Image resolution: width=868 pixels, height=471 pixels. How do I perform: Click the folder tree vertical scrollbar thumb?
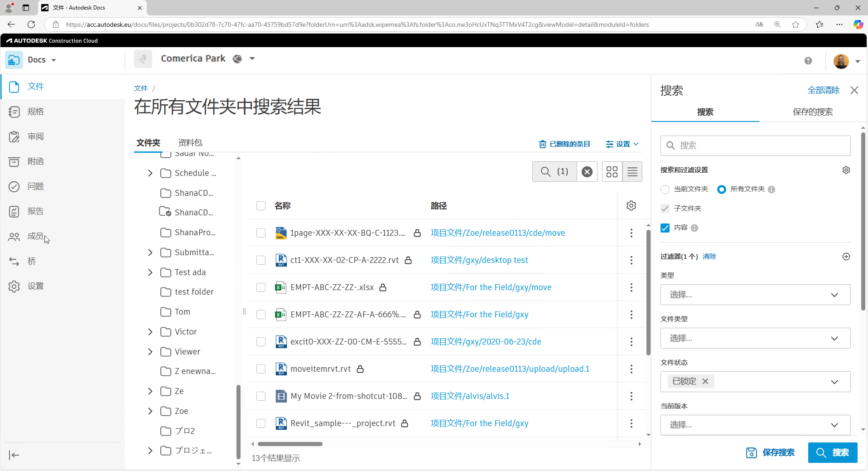(238, 422)
